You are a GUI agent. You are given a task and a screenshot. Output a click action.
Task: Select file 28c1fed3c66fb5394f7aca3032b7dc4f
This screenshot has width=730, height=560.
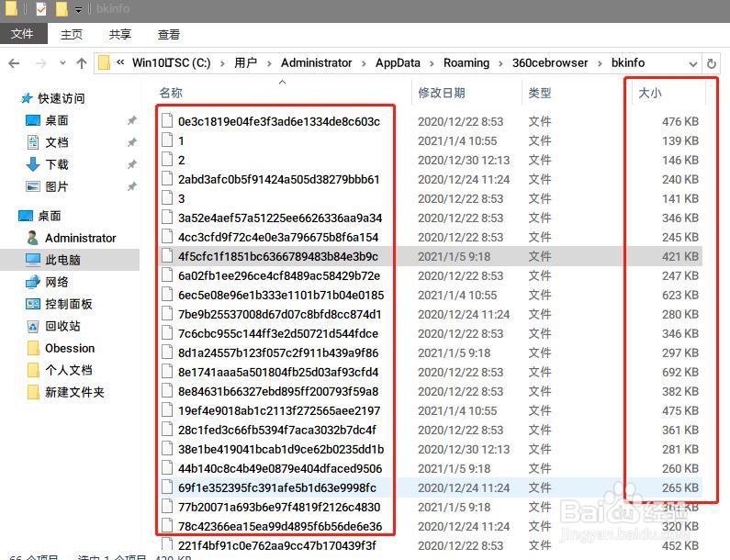pos(277,431)
